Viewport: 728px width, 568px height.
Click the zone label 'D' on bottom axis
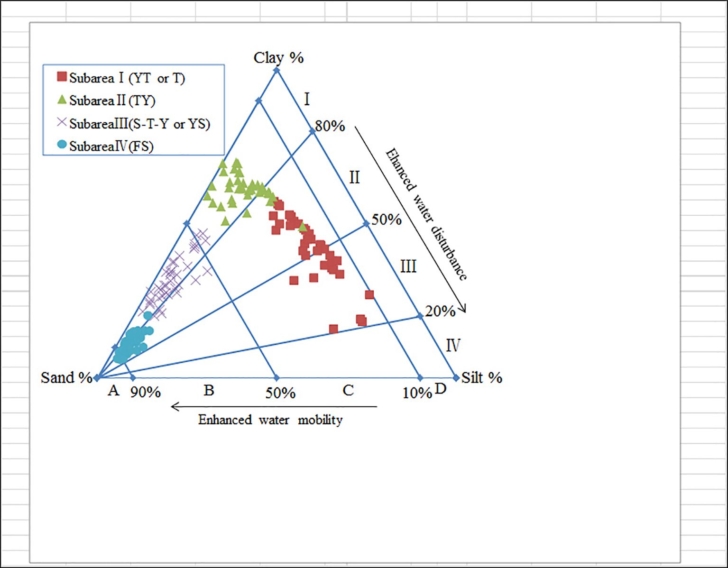click(441, 389)
